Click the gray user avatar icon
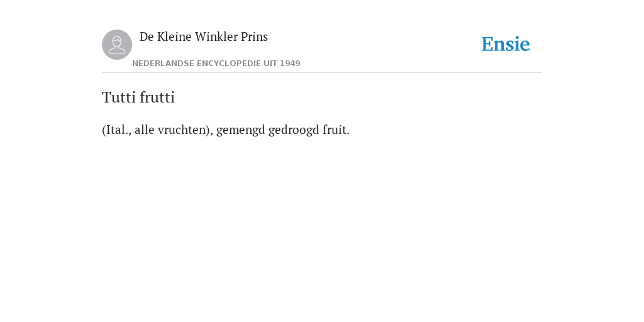This screenshot has height=322, width=644. 117,45
